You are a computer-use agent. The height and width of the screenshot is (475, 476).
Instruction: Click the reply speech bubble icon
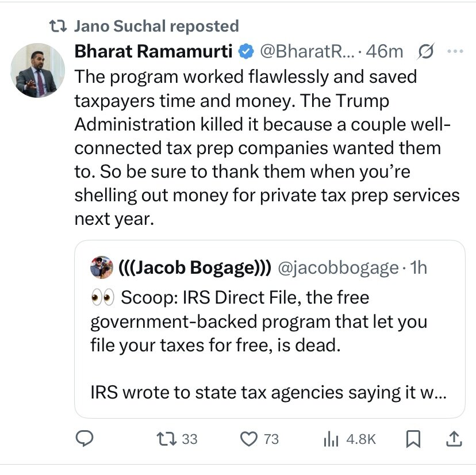pyautogui.click(x=85, y=439)
